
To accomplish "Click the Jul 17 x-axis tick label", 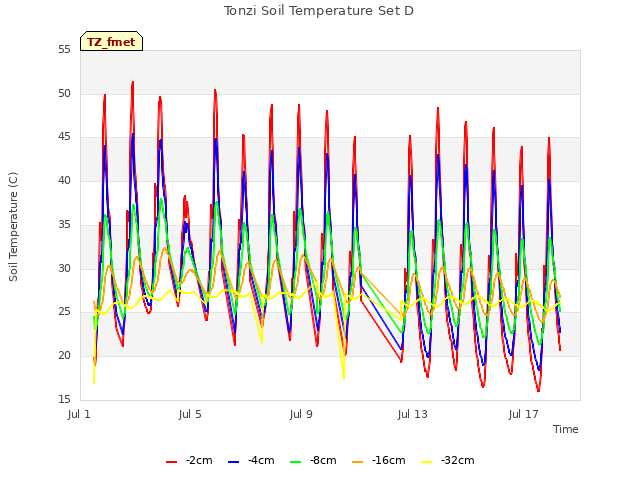I will tap(524, 415).
